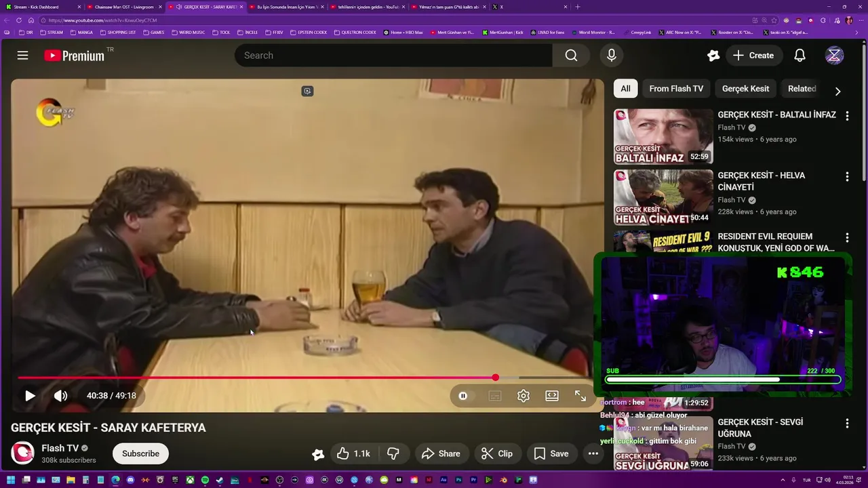Enter full screen mode

point(580,396)
